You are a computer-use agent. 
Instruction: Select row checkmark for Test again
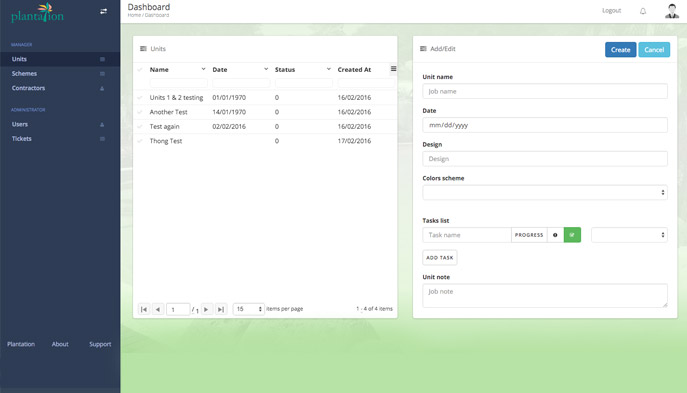click(x=140, y=127)
